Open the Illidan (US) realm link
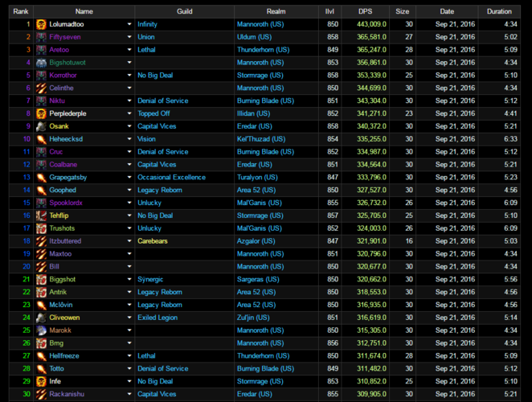 coord(253,113)
